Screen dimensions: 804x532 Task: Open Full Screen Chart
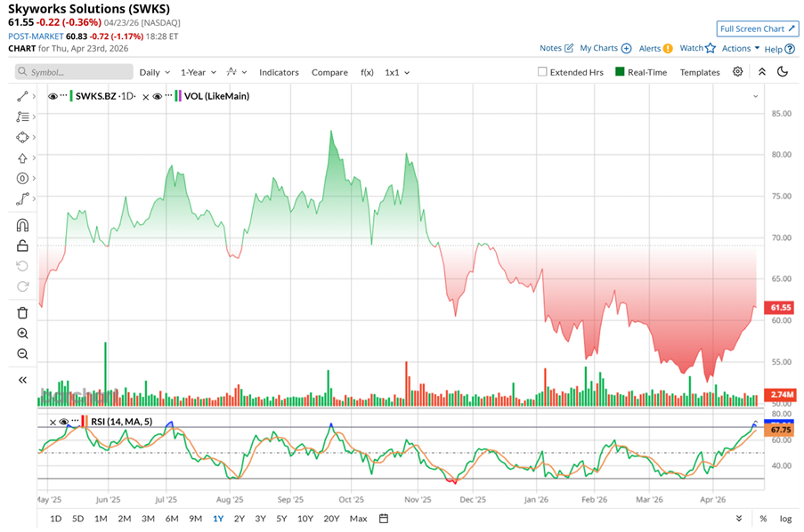(758, 28)
